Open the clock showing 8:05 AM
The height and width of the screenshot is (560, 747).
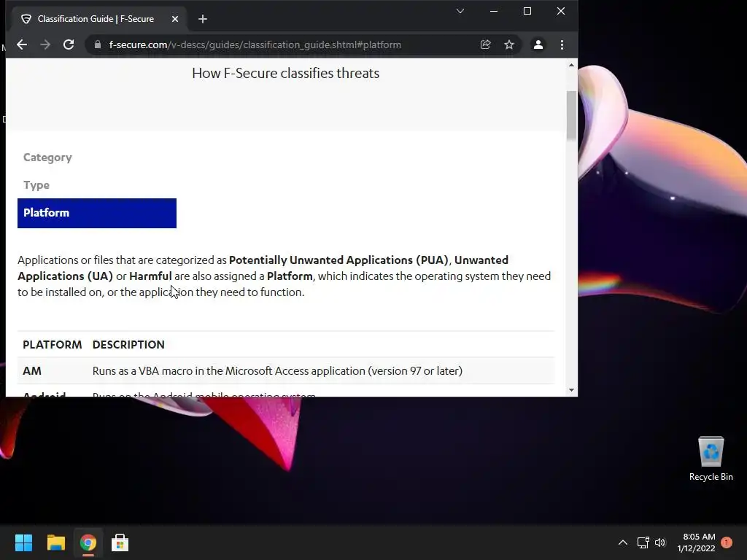point(697,542)
